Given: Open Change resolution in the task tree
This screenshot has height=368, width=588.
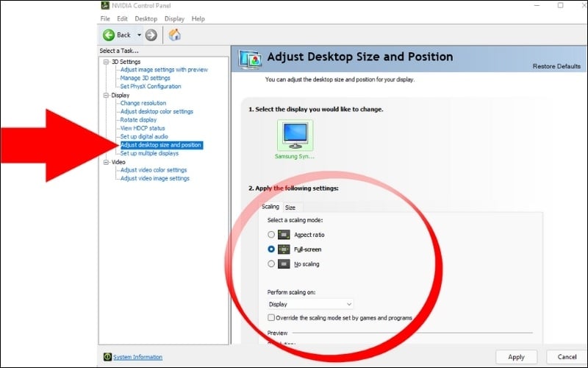Looking at the screenshot, I should pyautogui.click(x=143, y=103).
